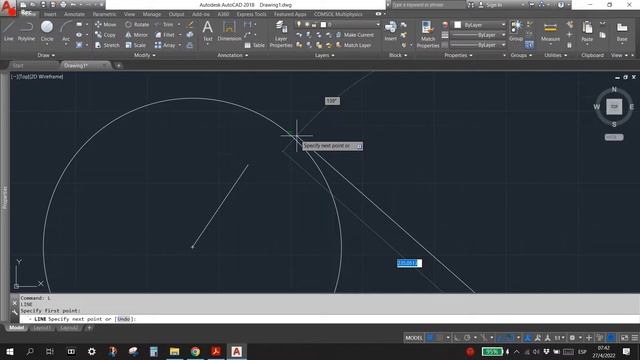The width and height of the screenshot is (640, 360).
Task: Open the ByLayer linetype dropdown
Action: coord(478,45)
